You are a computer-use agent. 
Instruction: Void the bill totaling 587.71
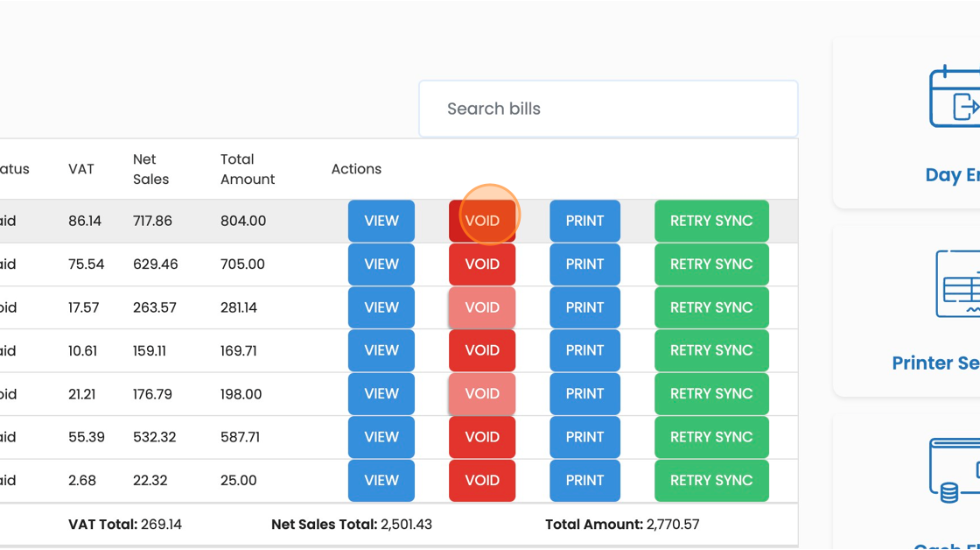482,437
